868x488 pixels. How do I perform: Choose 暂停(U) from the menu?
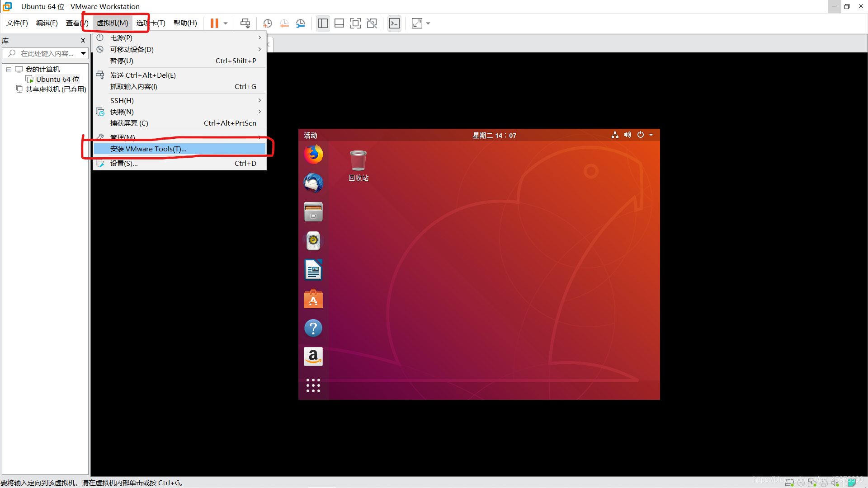tap(179, 61)
